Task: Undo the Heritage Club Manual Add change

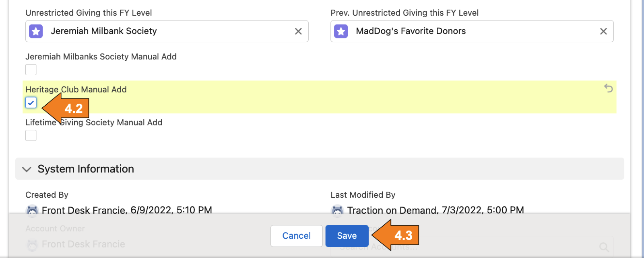Action: click(608, 88)
